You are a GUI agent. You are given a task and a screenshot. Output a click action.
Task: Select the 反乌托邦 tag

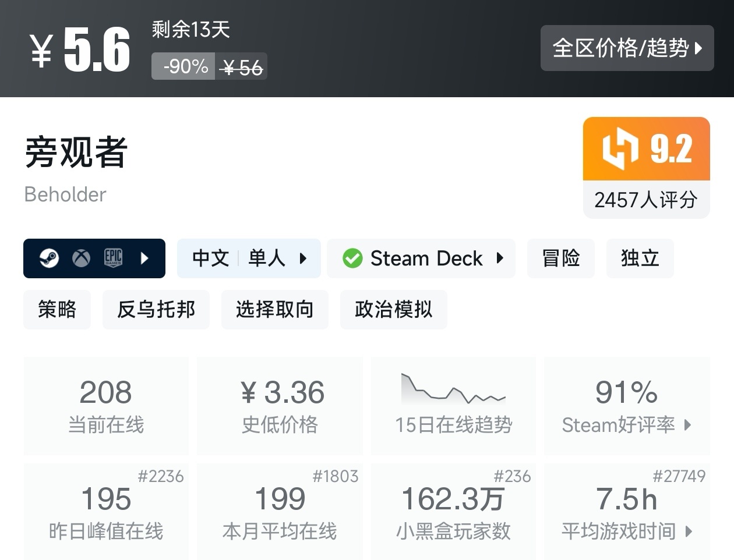(x=156, y=309)
